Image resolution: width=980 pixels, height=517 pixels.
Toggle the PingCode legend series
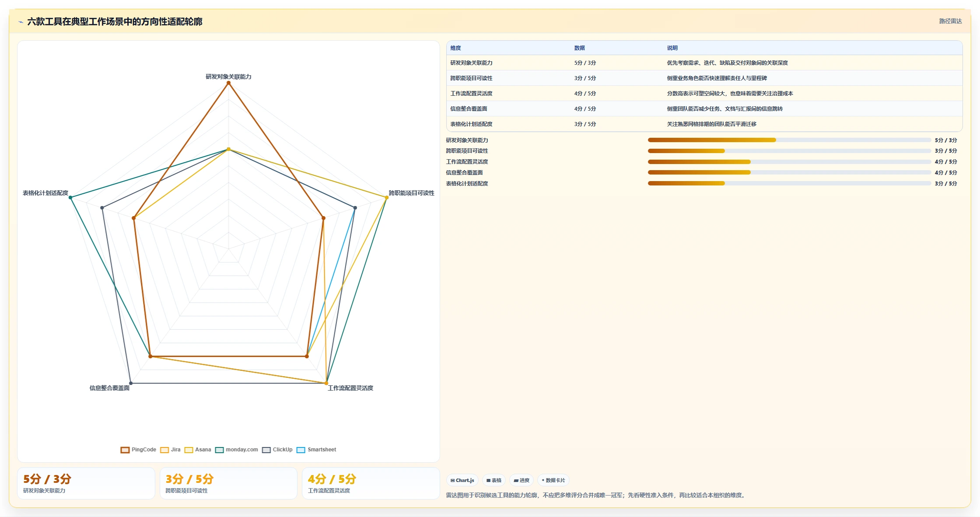(x=138, y=450)
